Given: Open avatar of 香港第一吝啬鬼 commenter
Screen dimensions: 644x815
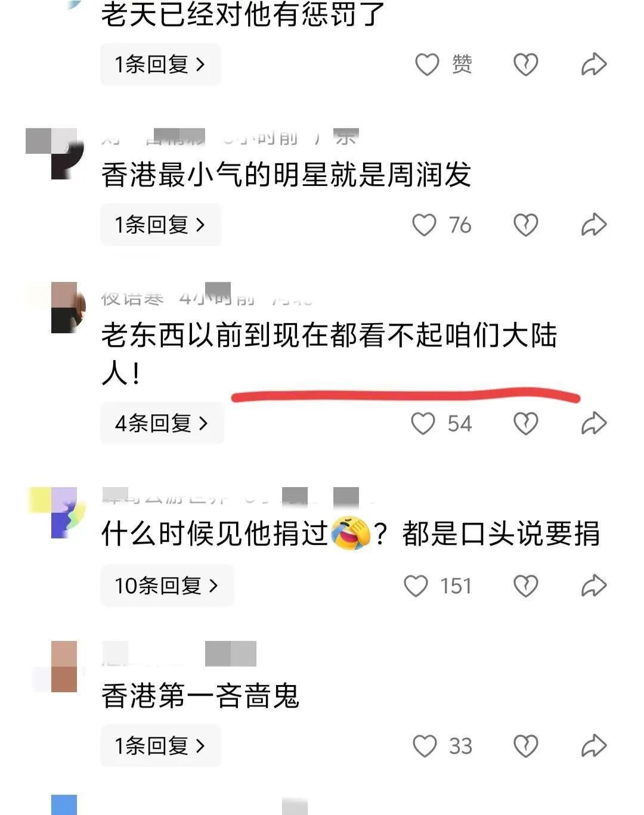Looking at the screenshot, I should point(64,667).
